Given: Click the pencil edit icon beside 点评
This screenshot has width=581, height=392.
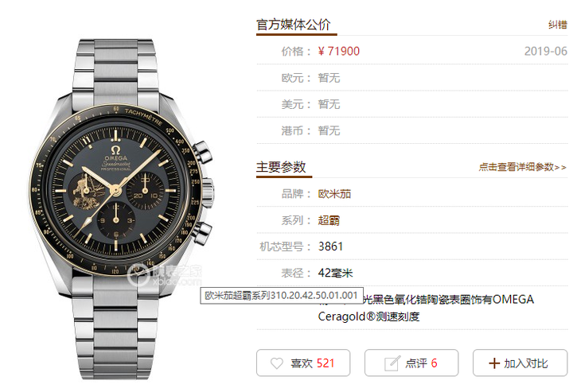Looking at the screenshot, I should pyautogui.click(x=392, y=363).
